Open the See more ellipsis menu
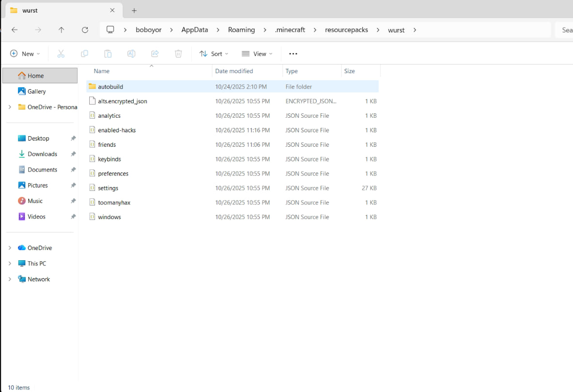This screenshot has width=573, height=392. (293, 54)
